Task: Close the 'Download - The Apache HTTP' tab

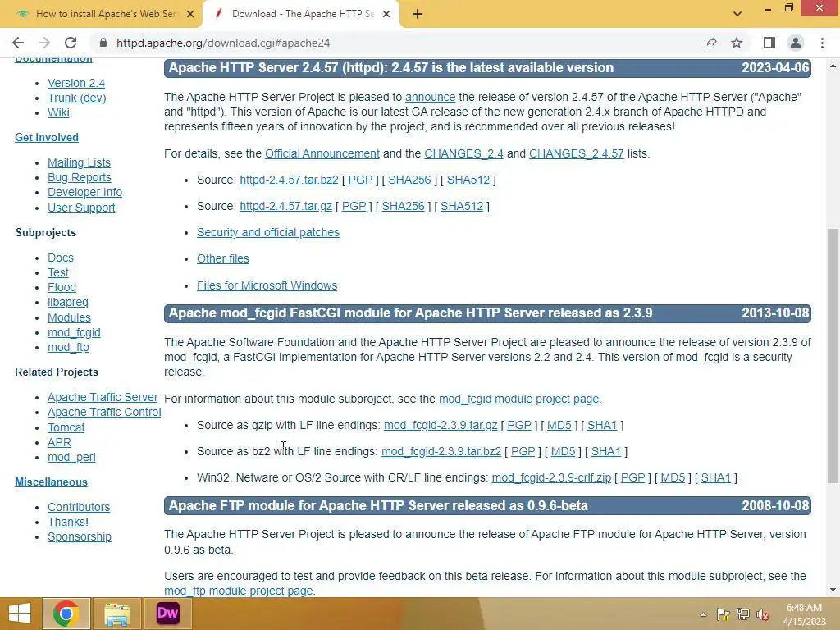Action: click(386, 14)
